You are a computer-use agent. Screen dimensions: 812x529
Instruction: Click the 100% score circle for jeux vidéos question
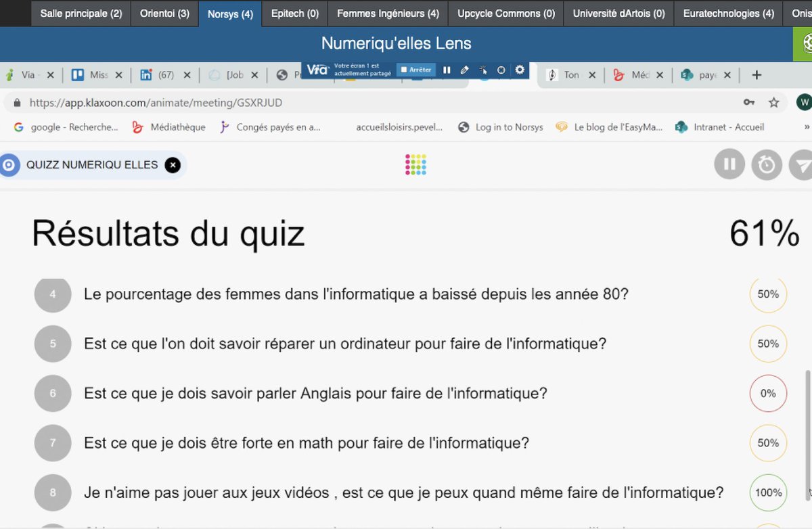point(768,492)
